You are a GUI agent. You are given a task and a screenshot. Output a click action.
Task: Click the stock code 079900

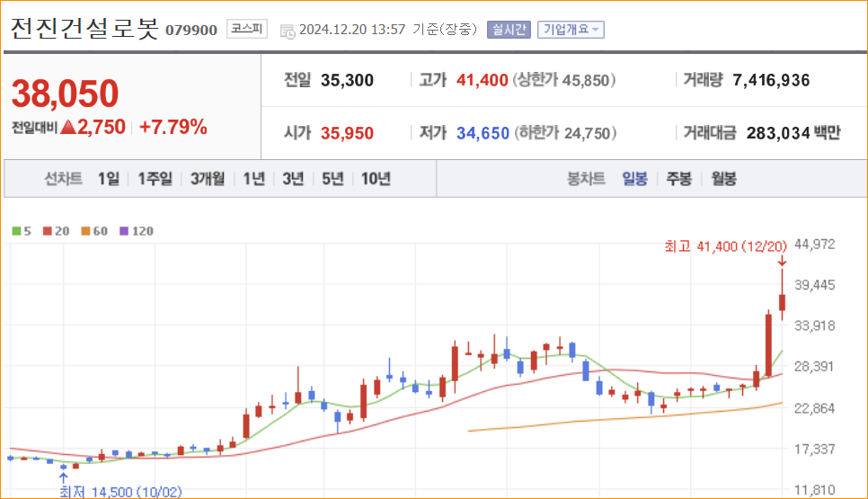(x=191, y=30)
